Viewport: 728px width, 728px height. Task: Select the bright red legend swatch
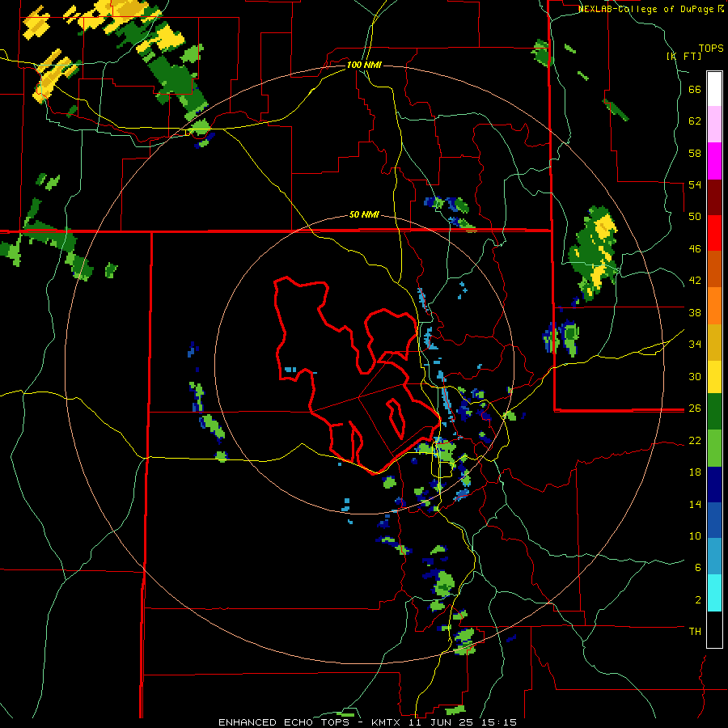(714, 233)
